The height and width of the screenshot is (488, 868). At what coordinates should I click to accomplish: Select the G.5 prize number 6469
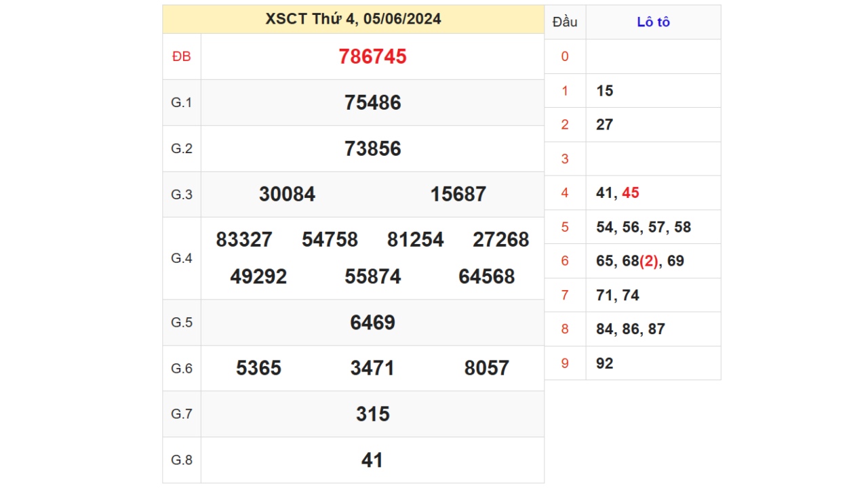click(372, 323)
